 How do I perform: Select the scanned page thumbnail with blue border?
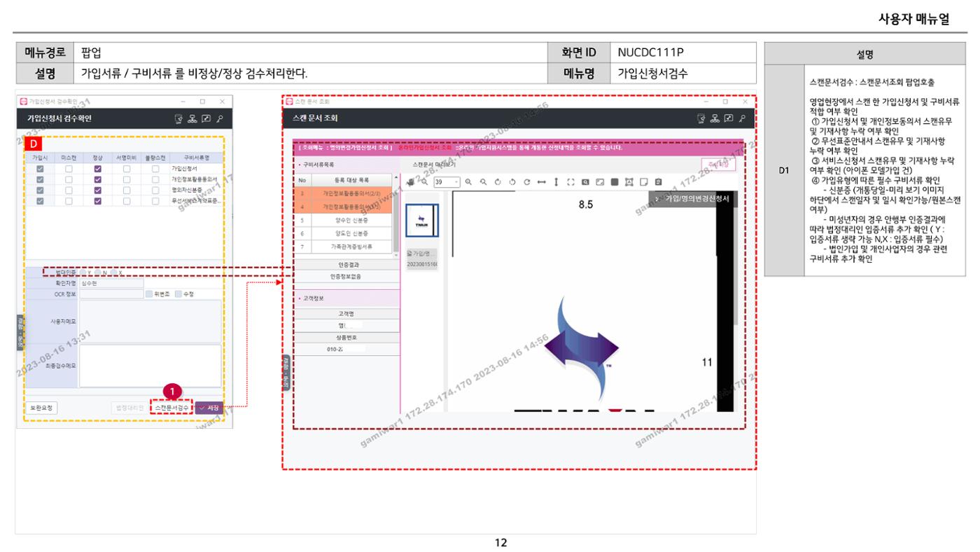(422, 221)
